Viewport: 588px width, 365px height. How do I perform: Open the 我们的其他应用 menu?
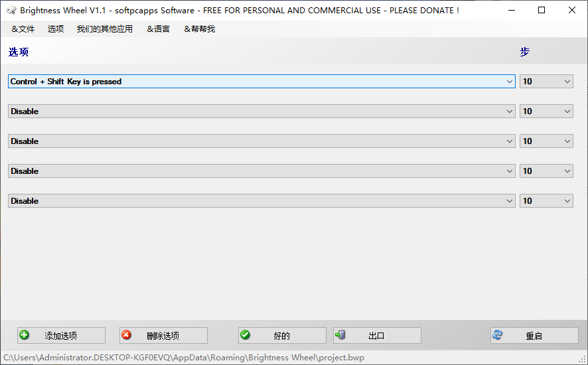[x=105, y=29]
